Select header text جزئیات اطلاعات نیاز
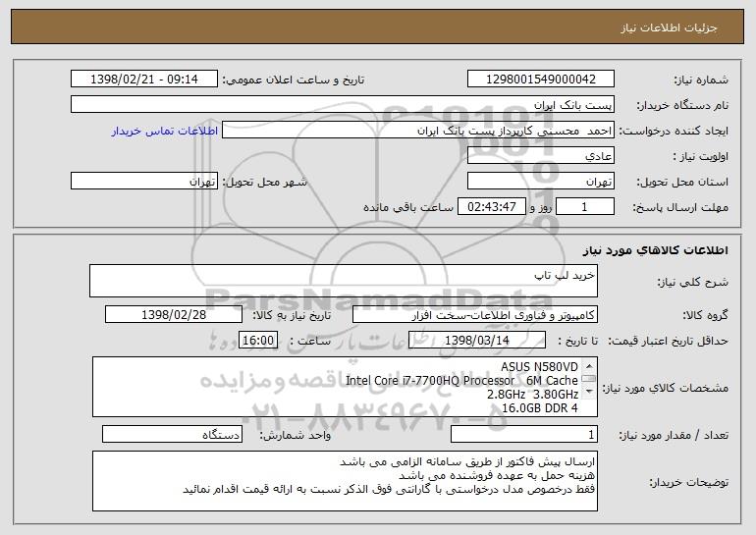The image size is (756, 535). click(x=669, y=27)
